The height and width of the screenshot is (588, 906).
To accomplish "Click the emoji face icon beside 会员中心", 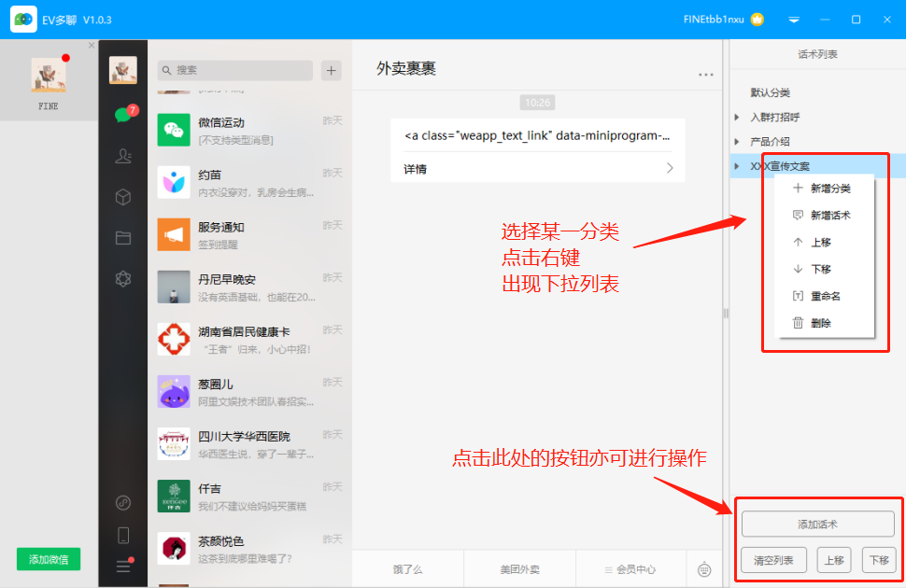I will point(705,568).
